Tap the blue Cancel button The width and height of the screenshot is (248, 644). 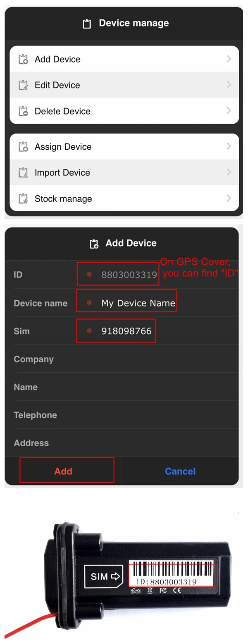click(x=180, y=471)
